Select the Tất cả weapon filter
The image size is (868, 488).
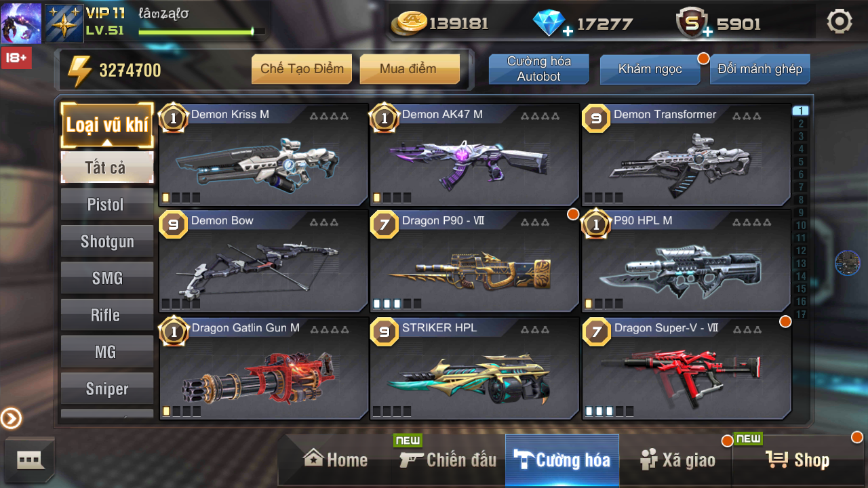click(x=106, y=167)
